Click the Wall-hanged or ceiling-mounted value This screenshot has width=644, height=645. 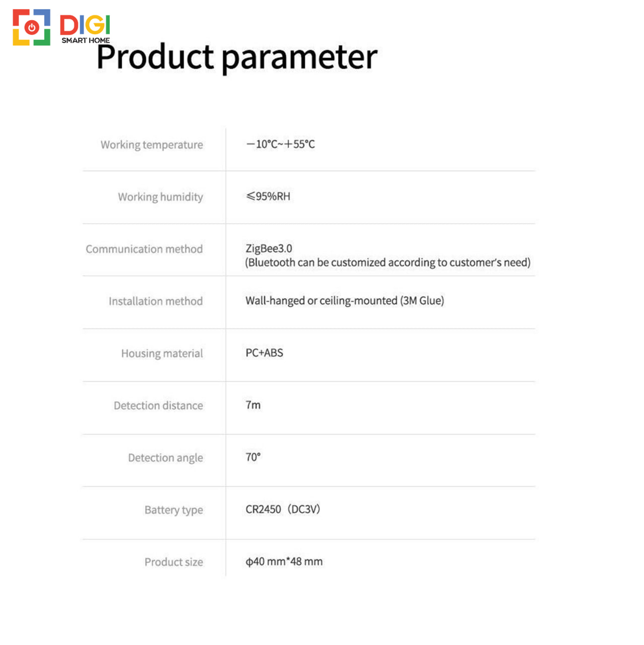(x=345, y=301)
